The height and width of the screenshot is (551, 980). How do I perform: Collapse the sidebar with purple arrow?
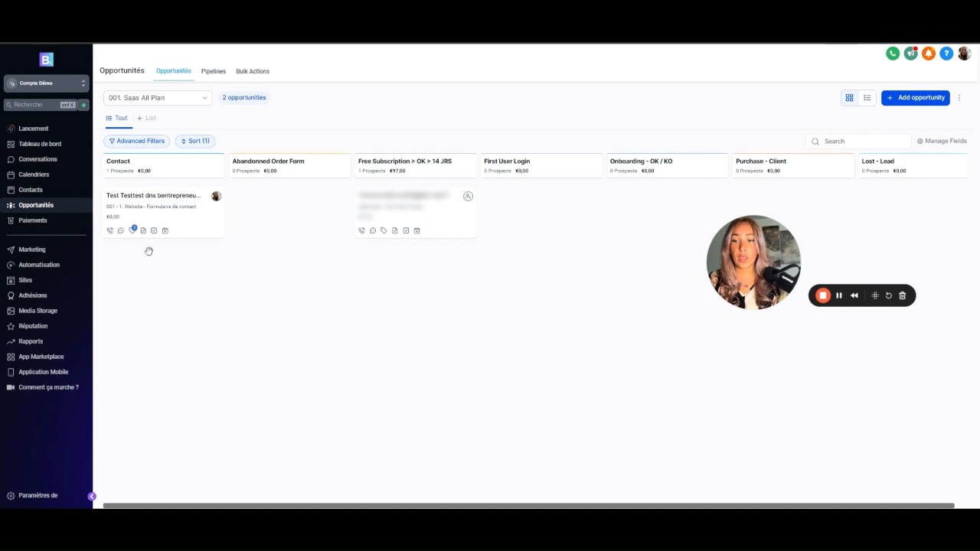coord(92,496)
